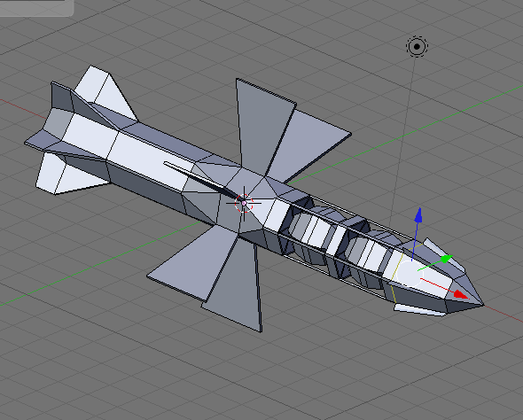Viewport: 523px width, 420px height.
Task: Click the white circle at the manipulator center
Action: point(410,274)
